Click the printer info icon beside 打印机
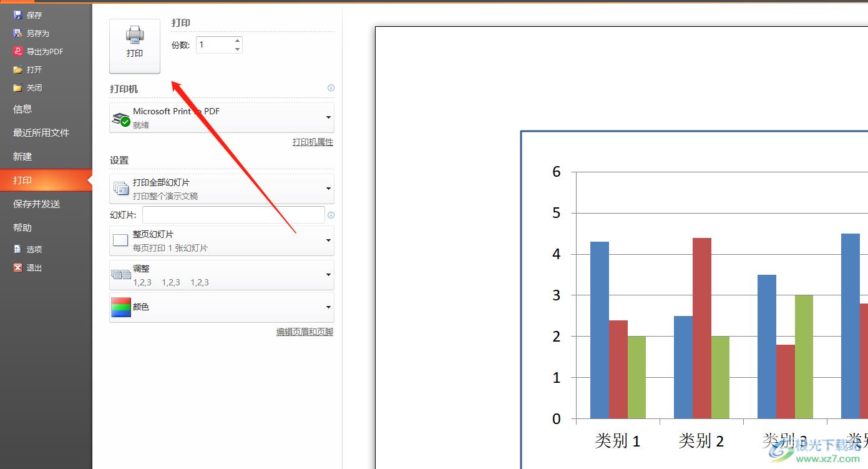The image size is (868, 469). (331, 88)
